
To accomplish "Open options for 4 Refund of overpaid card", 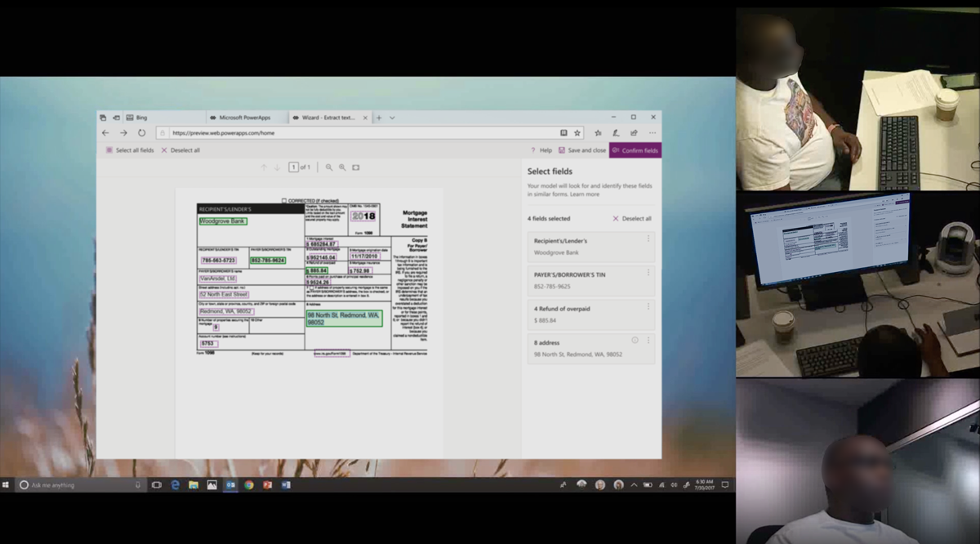I will tap(648, 305).
